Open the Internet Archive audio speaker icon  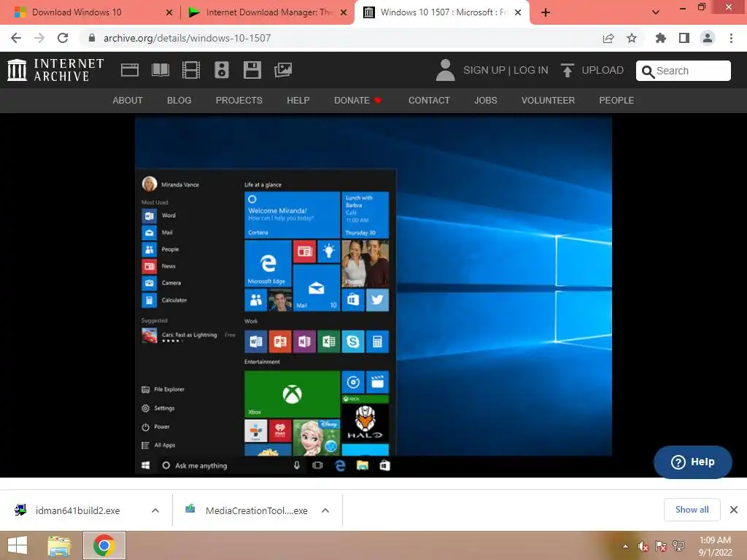[x=222, y=70]
